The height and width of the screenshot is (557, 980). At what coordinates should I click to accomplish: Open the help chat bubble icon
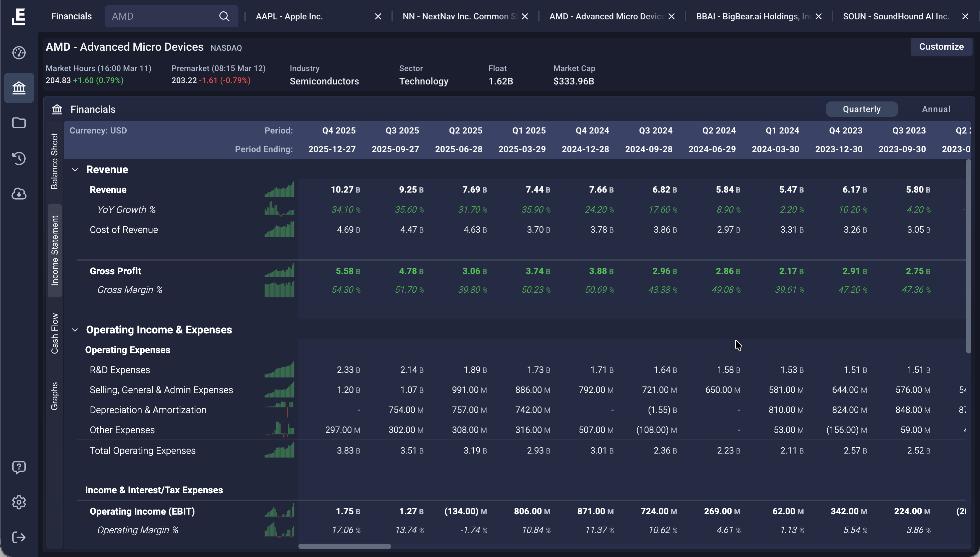[19, 467]
